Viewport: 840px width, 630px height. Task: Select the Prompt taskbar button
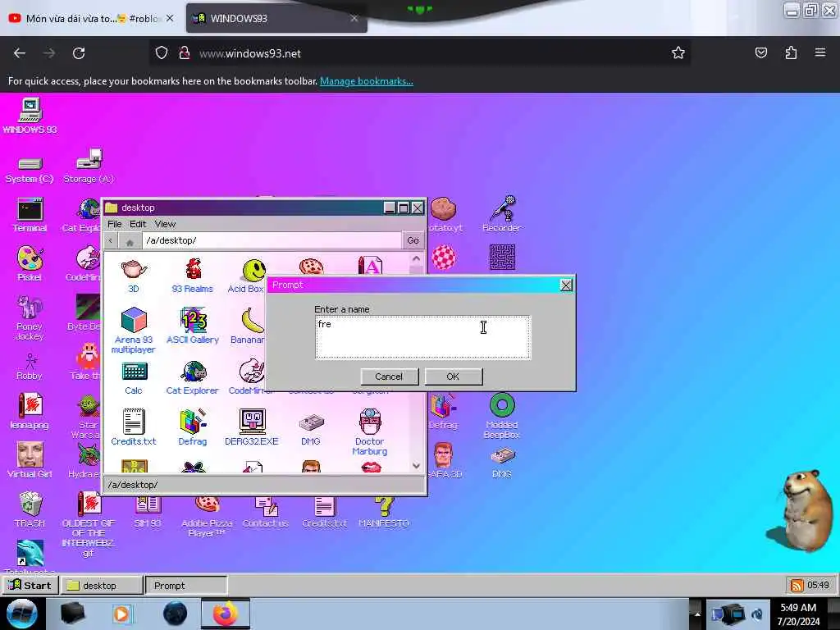pos(186,586)
